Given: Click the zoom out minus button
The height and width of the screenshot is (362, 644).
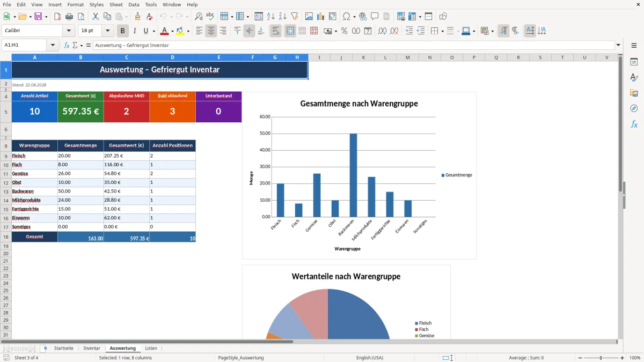Looking at the screenshot, I should pyautogui.click(x=580, y=358).
